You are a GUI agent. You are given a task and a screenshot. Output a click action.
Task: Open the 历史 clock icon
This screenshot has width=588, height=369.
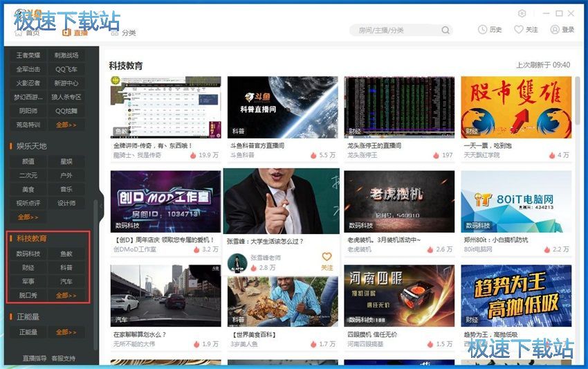[x=482, y=30]
